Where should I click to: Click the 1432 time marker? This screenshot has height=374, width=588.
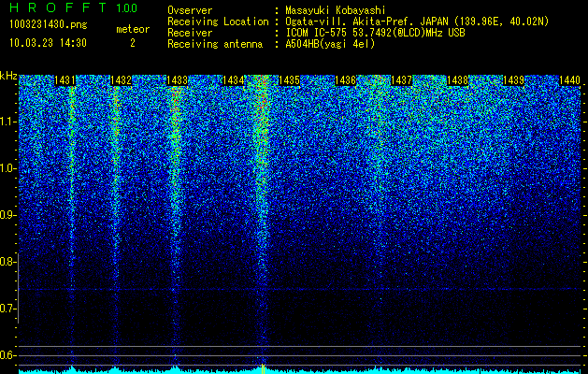click(x=121, y=80)
